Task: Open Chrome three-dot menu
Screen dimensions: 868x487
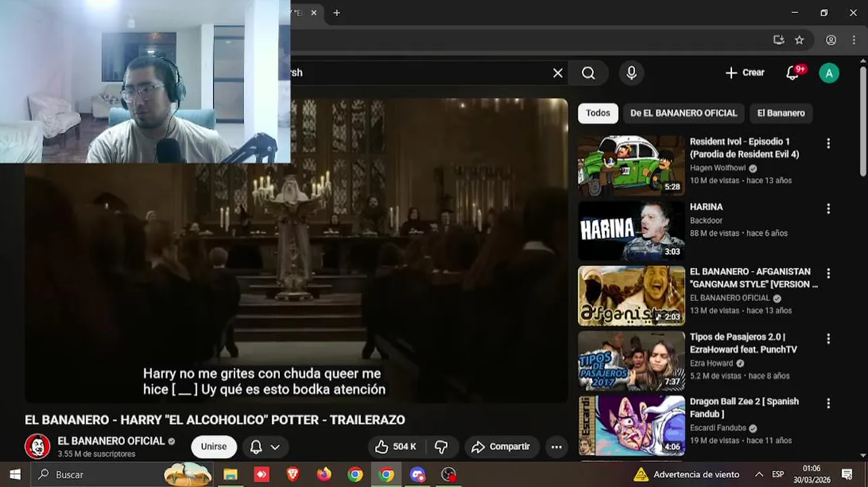Action: tap(854, 40)
